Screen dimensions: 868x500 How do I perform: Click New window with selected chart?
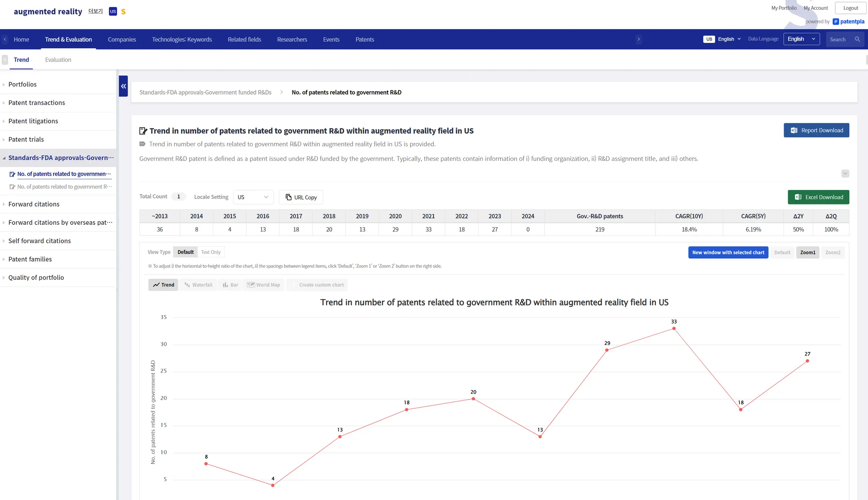[728, 252]
